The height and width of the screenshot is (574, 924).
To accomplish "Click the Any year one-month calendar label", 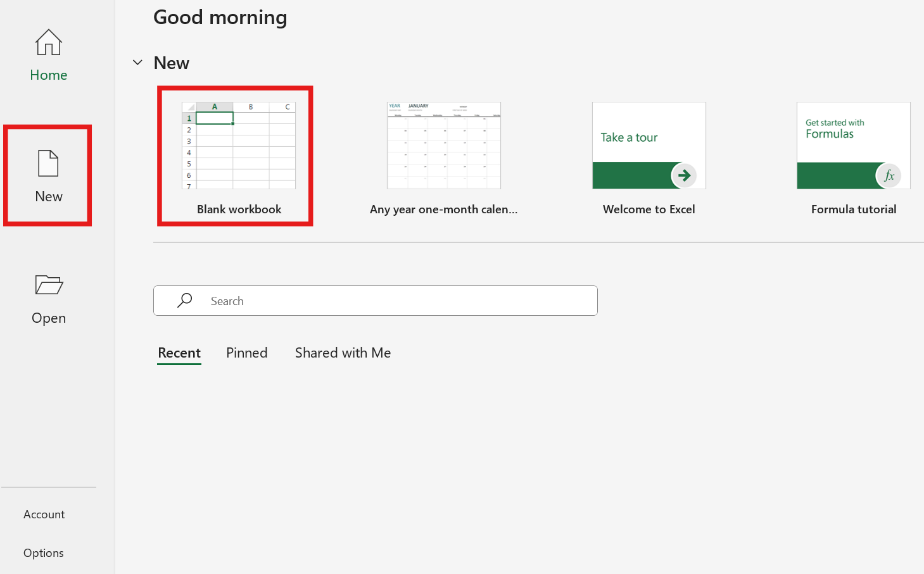I will click(x=443, y=209).
